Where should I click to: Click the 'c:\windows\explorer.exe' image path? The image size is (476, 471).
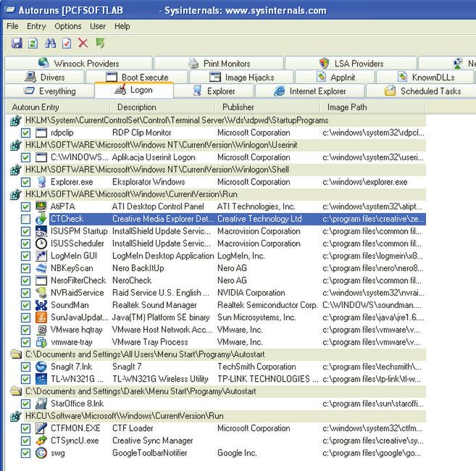click(x=365, y=182)
